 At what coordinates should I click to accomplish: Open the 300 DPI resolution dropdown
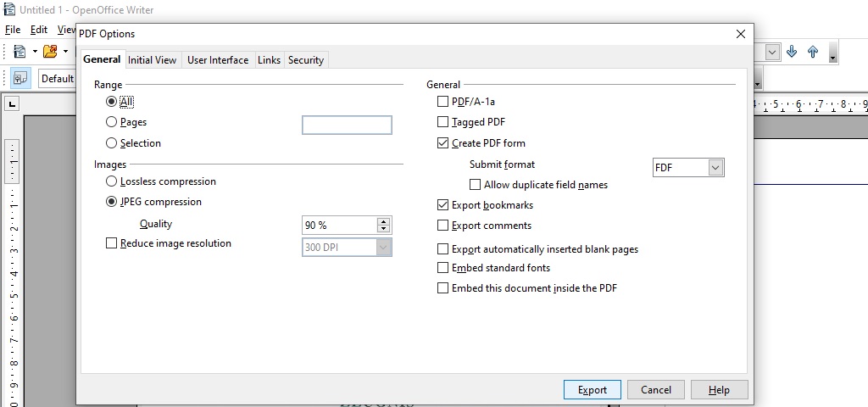(384, 248)
